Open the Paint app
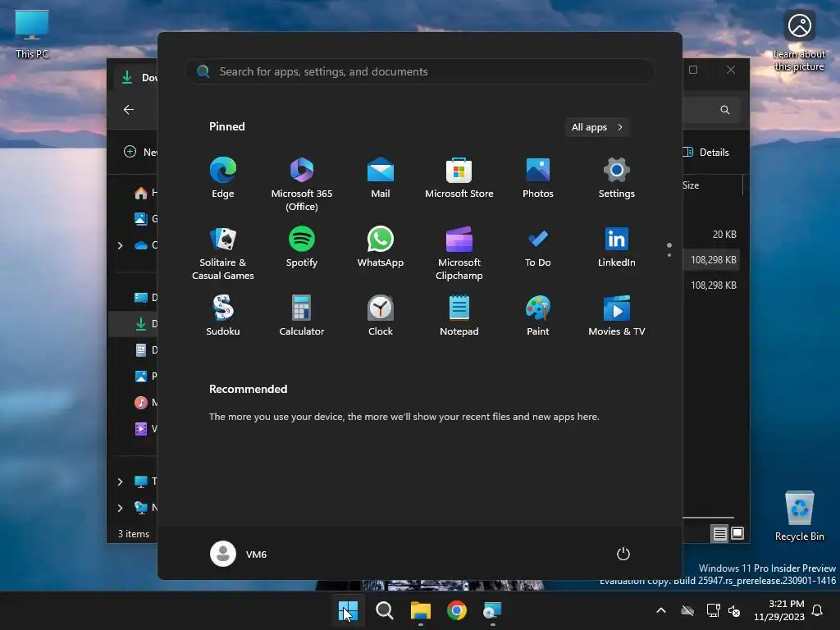The height and width of the screenshot is (630, 840). 538,316
